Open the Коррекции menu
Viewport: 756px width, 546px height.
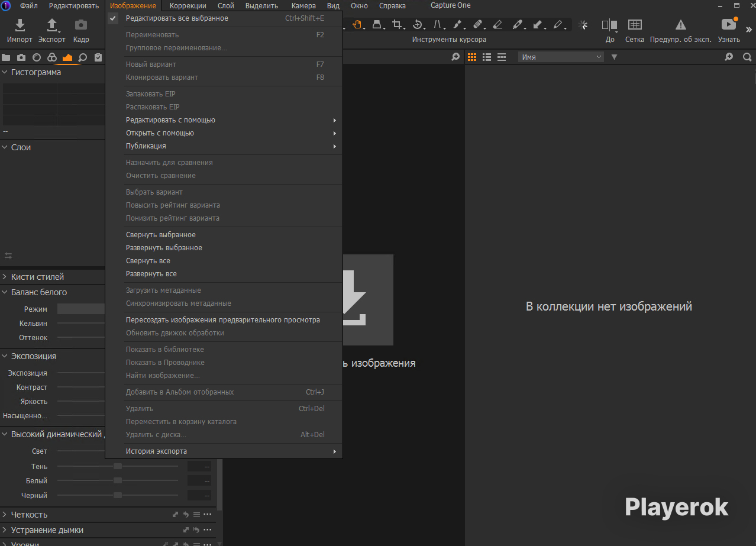tap(188, 5)
